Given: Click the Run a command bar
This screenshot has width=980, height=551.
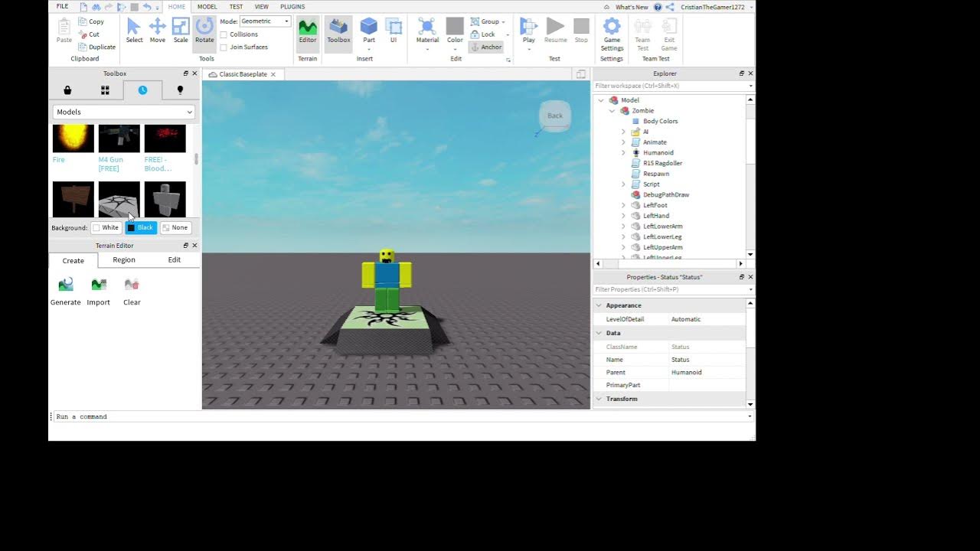Looking at the screenshot, I should pos(400,416).
